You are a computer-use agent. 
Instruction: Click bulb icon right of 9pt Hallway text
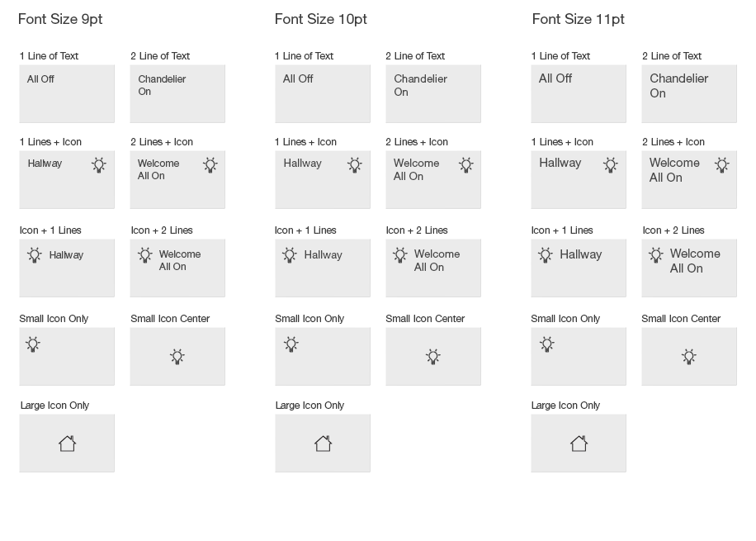99,165
